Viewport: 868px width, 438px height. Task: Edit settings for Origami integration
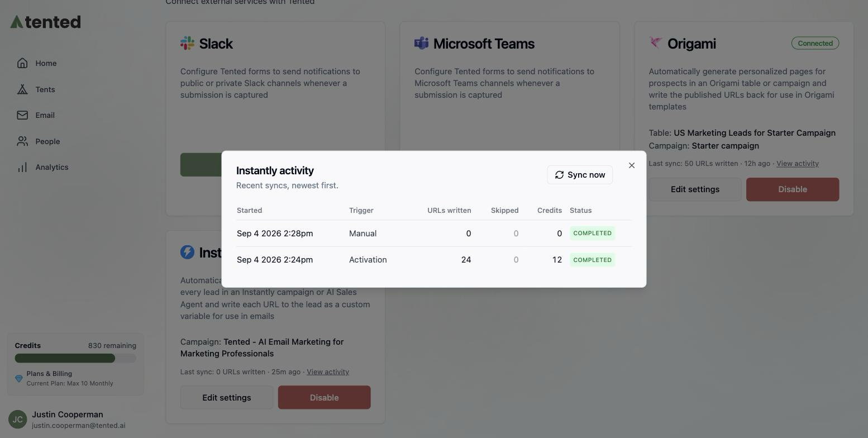(695, 189)
